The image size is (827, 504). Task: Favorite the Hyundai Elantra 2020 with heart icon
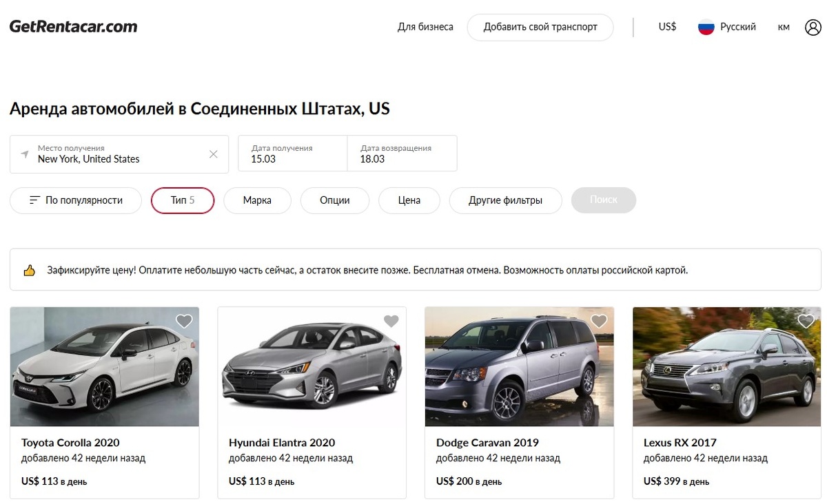tap(391, 321)
